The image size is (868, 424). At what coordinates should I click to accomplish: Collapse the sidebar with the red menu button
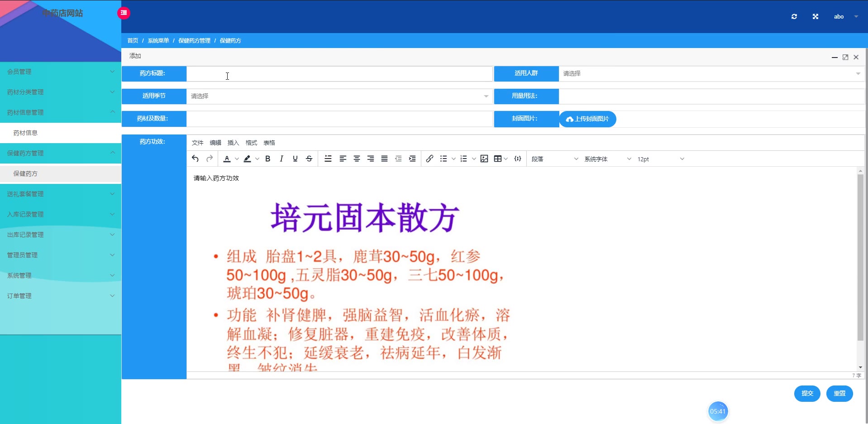[x=124, y=13]
